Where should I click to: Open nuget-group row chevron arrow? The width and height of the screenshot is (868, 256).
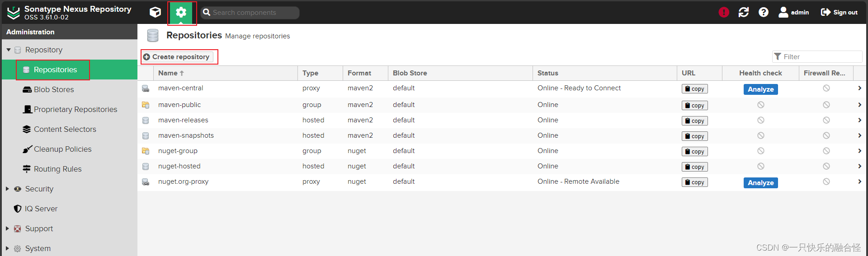(x=859, y=151)
